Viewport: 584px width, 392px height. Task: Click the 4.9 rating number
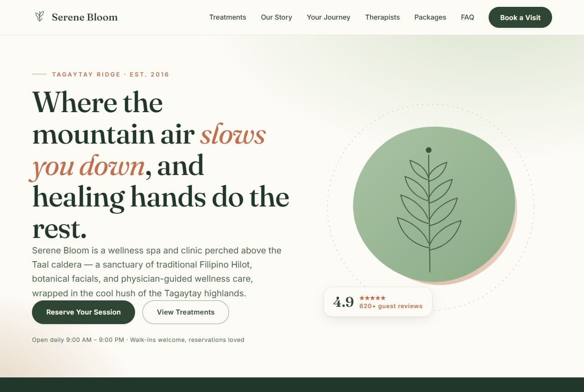point(344,302)
